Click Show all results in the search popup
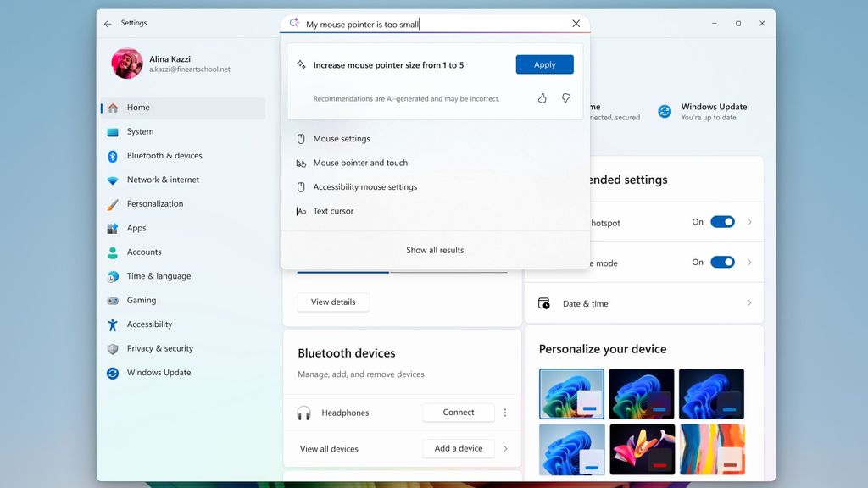Screen dimensions: 868x488 pos(434,250)
